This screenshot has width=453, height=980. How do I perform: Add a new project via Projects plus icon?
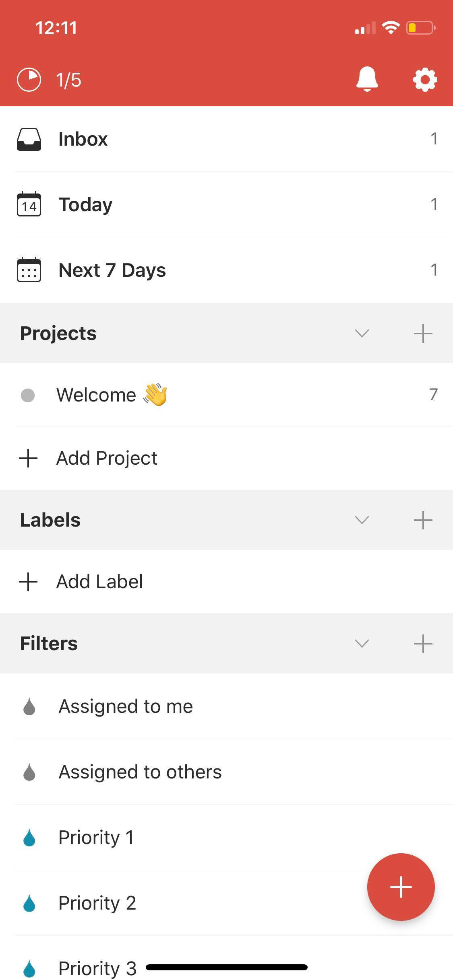[x=423, y=334]
